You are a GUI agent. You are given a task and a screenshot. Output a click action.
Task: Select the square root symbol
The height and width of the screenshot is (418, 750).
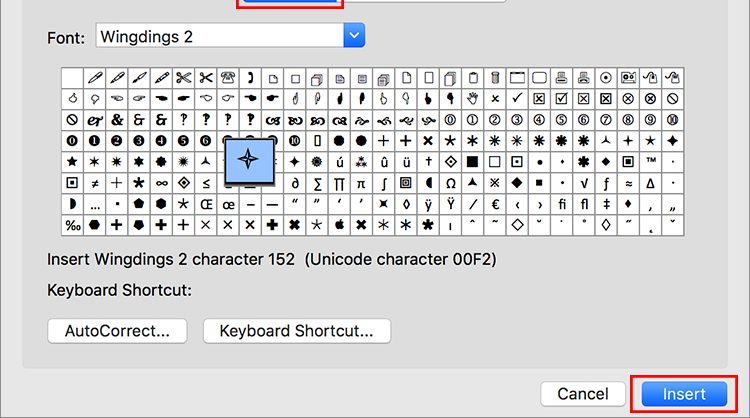584,183
